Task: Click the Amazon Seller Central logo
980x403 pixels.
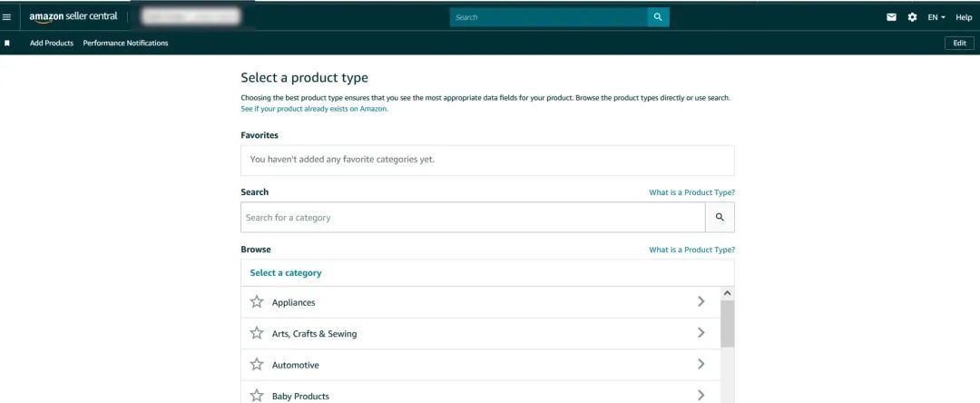Action: click(x=73, y=17)
